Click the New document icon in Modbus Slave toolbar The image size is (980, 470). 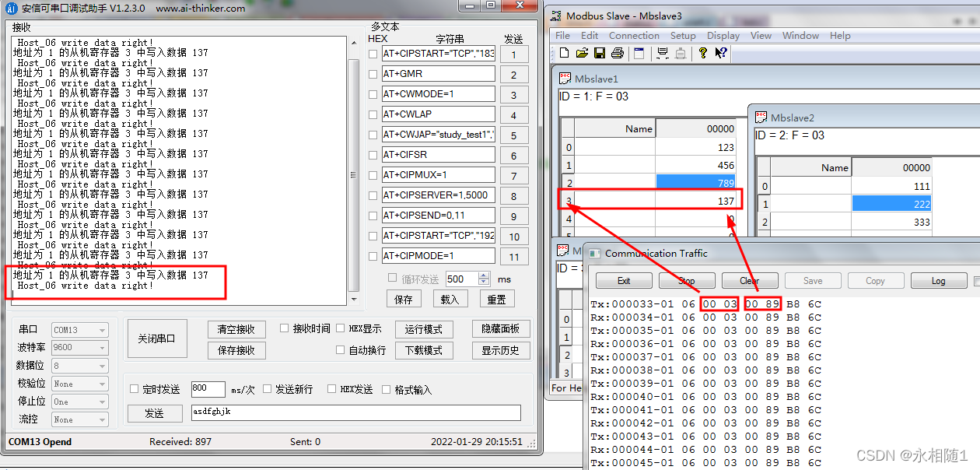[565, 53]
